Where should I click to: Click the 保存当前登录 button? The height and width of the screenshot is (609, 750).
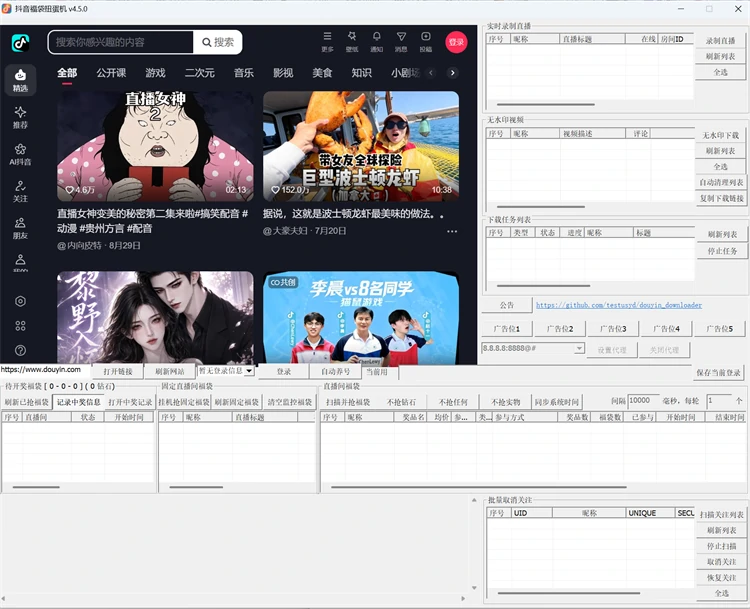click(x=718, y=373)
